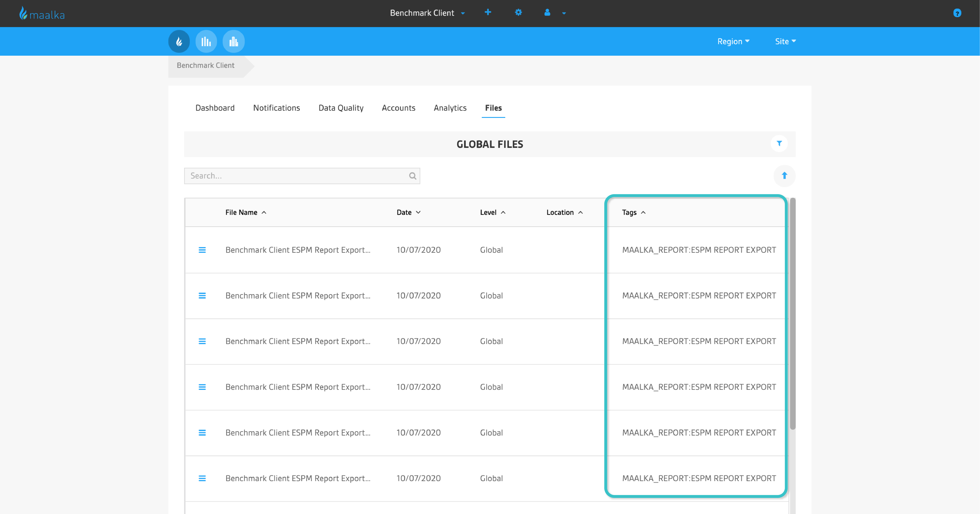Switch to the Analytics tab
This screenshot has height=514, width=980.
(x=450, y=108)
